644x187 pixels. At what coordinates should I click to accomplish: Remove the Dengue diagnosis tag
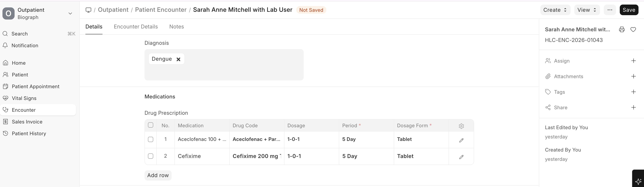coord(179,59)
